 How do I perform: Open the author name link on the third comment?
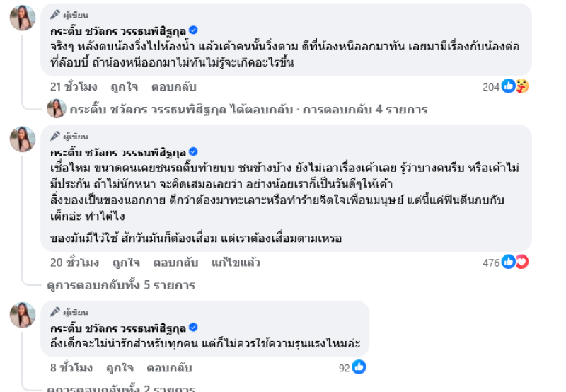coord(117,328)
